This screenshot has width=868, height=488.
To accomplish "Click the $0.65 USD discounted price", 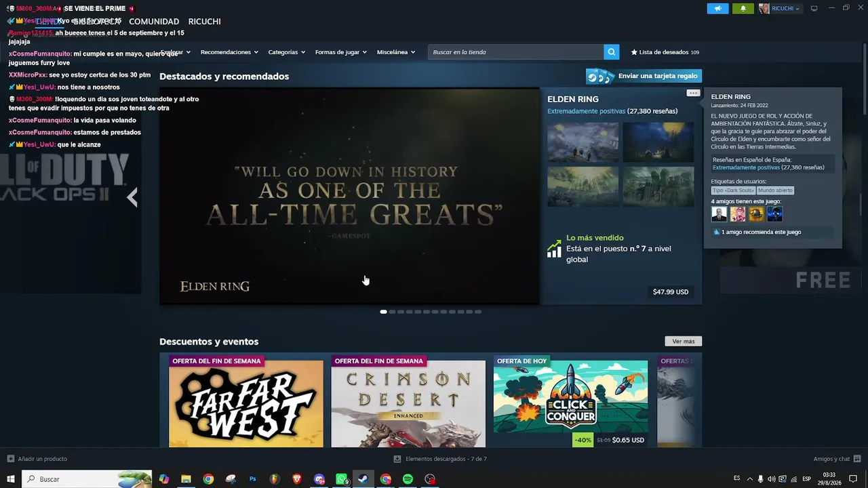I will pos(628,440).
